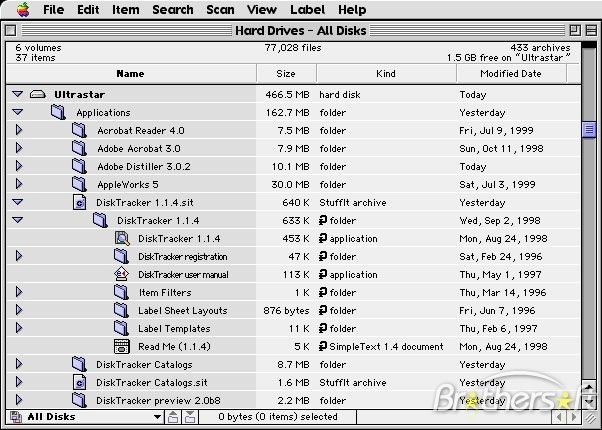This screenshot has width=602, height=430.
Task: Click the vertical scroll up arrow
Action: [x=589, y=386]
